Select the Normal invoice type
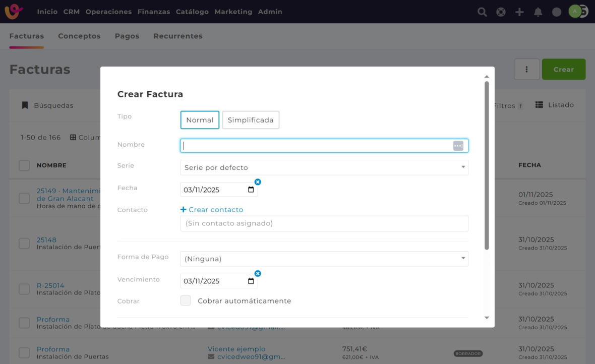Viewport: 595px width, 364px height. 200,120
